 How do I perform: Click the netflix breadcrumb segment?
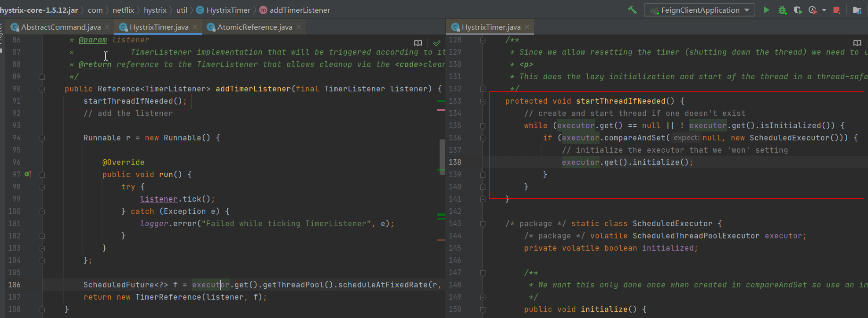123,10
